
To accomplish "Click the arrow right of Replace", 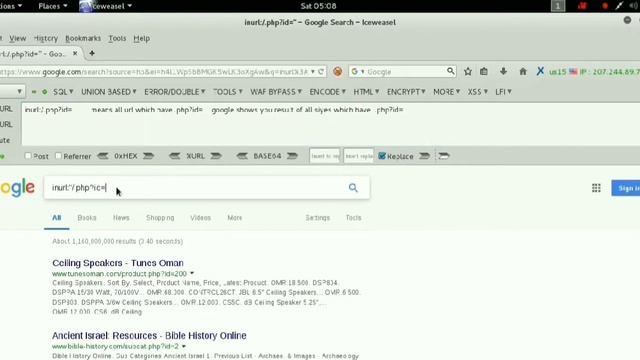I will click(424, 156).
